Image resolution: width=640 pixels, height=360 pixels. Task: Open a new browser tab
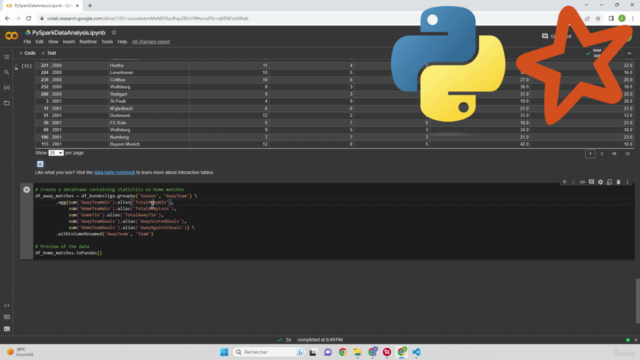[x=90, y=6]
